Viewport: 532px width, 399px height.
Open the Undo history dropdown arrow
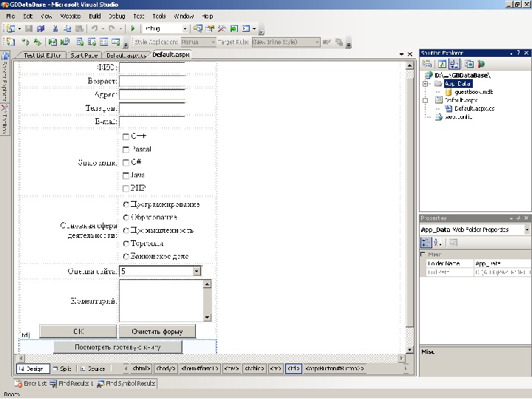(x=103, y=29)
